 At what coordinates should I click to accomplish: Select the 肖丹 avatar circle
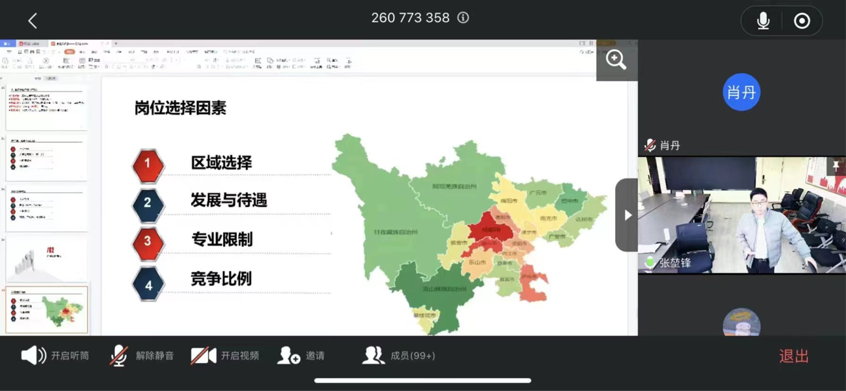click(741, 92)
